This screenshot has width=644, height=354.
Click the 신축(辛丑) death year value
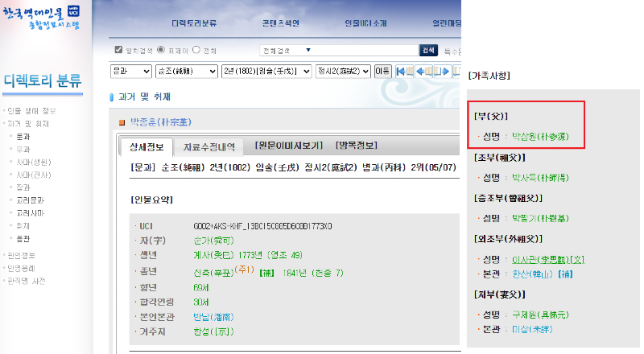point(213,273)
